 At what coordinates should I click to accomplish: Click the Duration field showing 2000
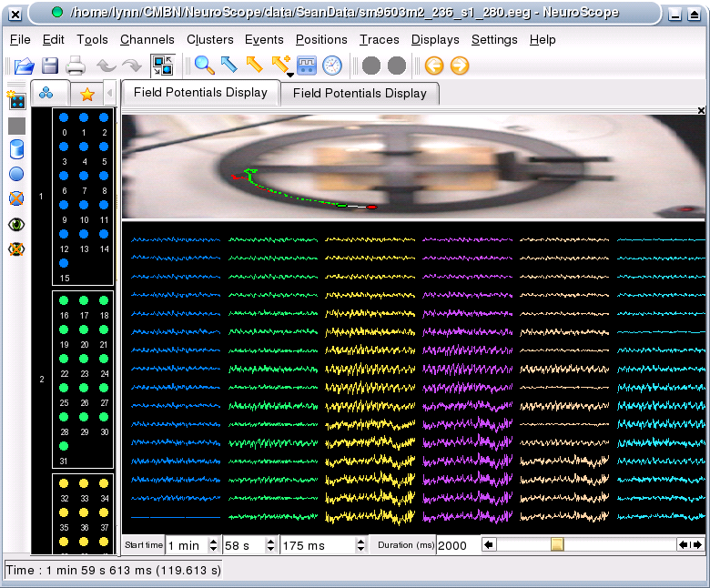(x=457, y=545)
